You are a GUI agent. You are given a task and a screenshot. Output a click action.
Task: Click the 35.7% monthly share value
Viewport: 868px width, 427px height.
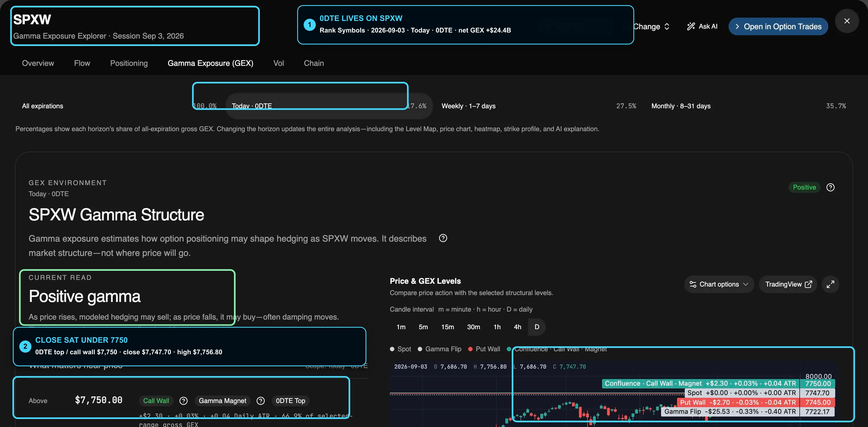836,106
